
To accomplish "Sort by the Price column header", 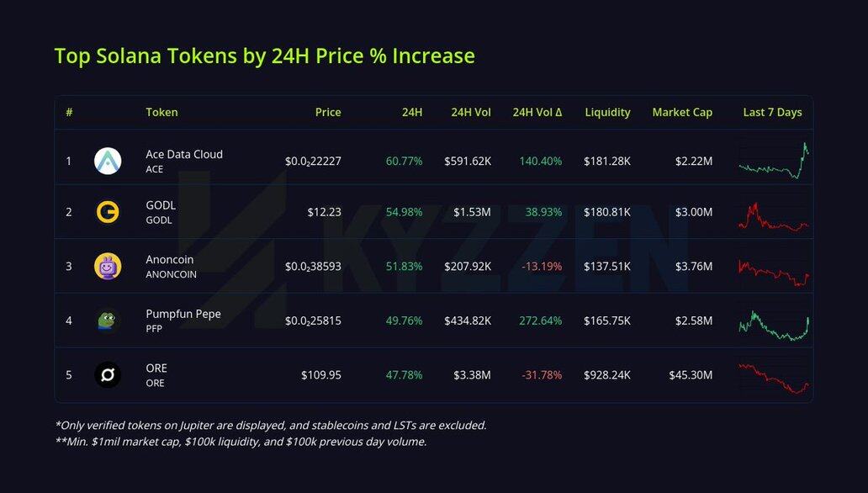I will tap(328, 112).
